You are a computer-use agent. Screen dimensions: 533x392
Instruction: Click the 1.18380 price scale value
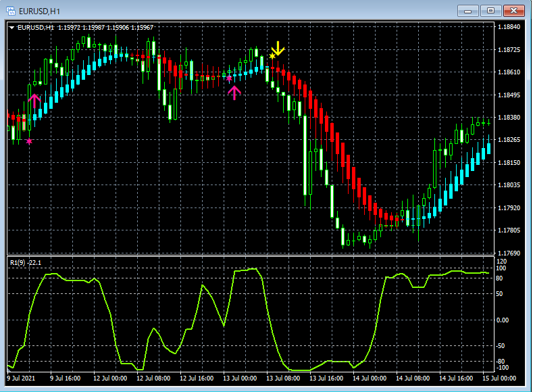click(509, 118)
